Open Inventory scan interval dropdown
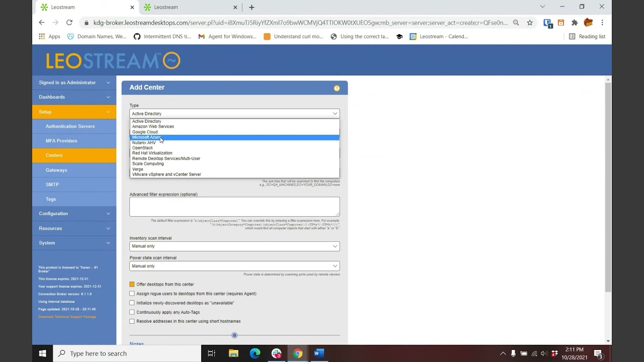644x362 pixels. pos(234,246)
